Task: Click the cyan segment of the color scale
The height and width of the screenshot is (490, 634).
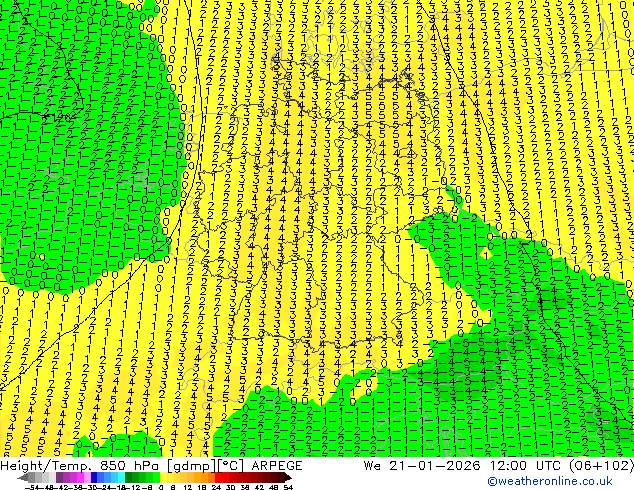Action: tap(121, 477)
